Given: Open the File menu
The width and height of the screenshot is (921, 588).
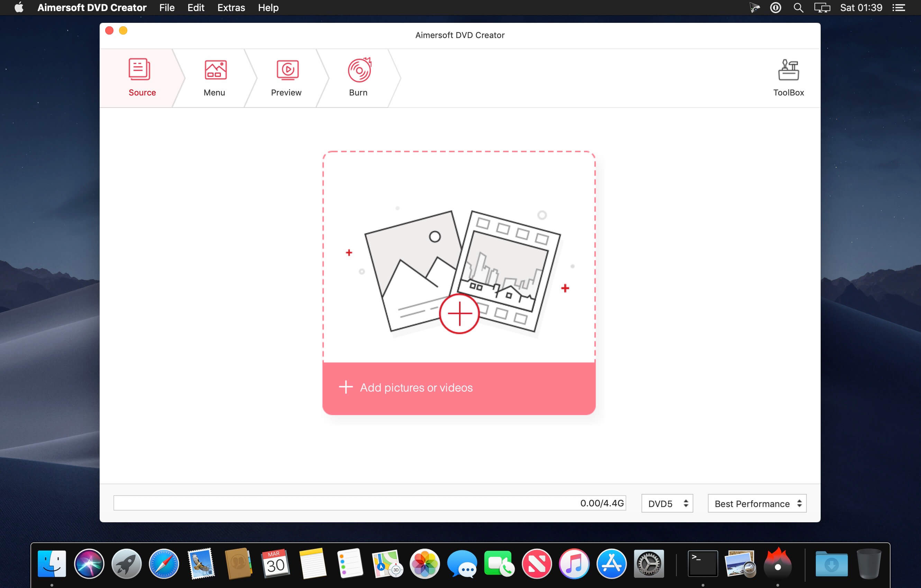Looking at the screenshot, I should (x=167, y=8).
